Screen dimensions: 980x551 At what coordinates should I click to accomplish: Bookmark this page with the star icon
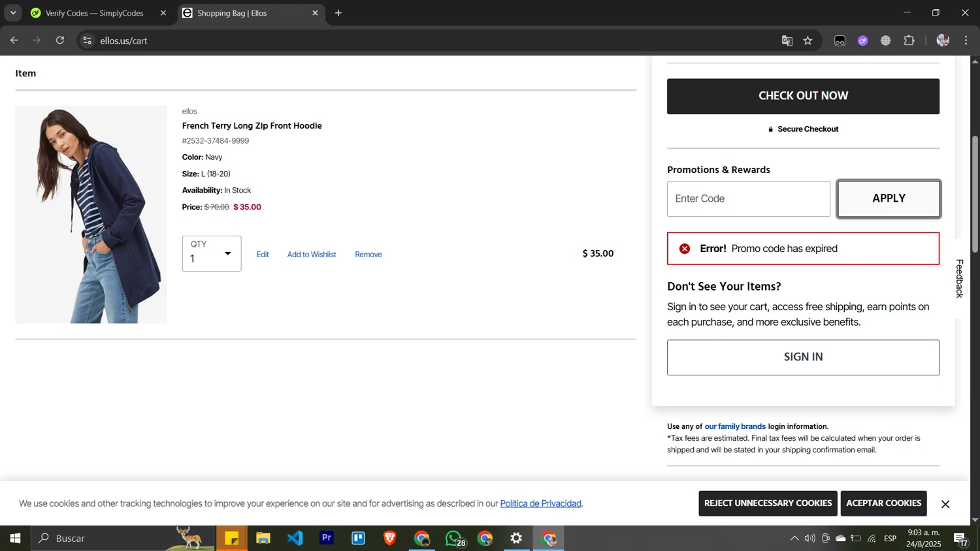click(x=808, y=40)
